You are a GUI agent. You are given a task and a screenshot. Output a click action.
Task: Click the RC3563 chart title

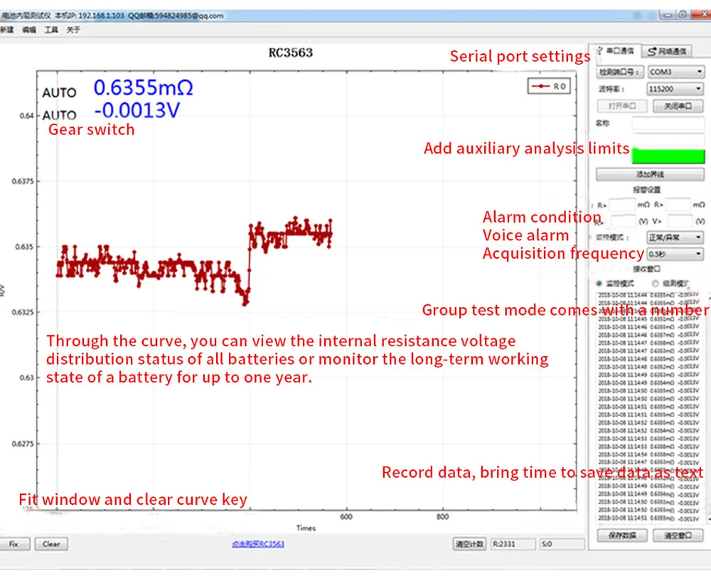click(x=291, y=53)
